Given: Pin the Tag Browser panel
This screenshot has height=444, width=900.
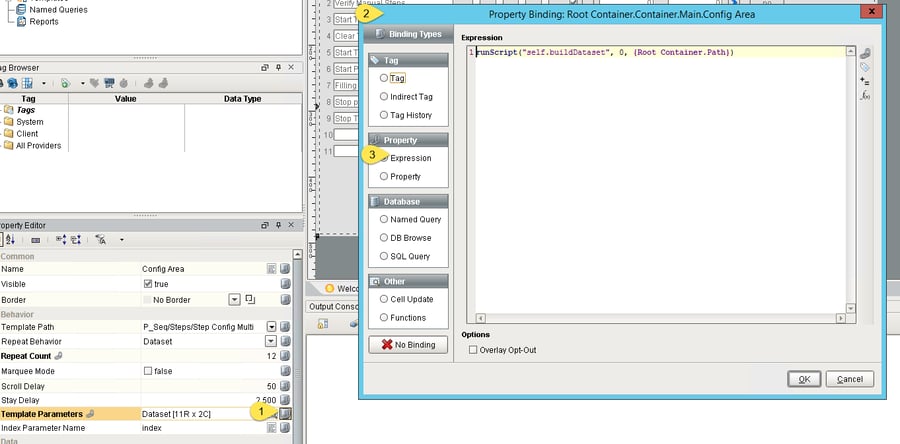Looking at the screenshot, I should (x=278, y=67).
